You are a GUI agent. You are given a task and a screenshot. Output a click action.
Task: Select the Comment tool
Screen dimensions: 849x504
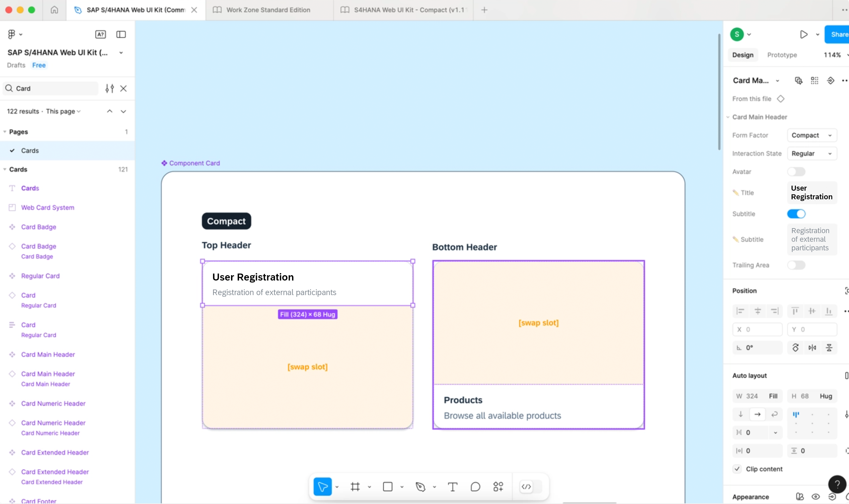(475, 487)
